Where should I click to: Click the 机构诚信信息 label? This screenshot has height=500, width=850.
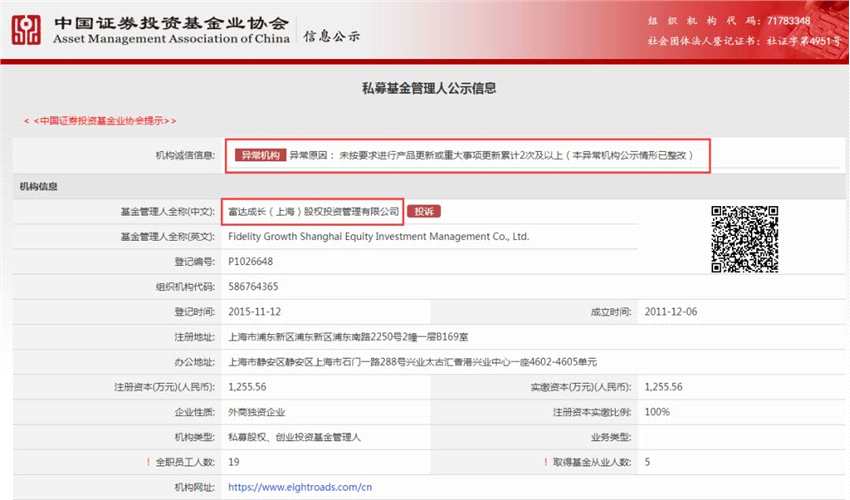(x=185, y=156)
